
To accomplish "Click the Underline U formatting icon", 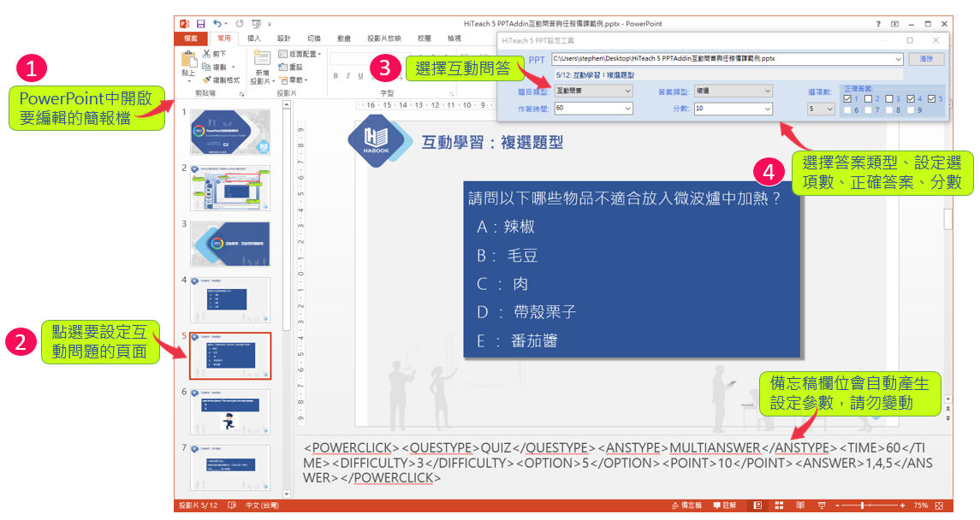I will tap(360, 76).
